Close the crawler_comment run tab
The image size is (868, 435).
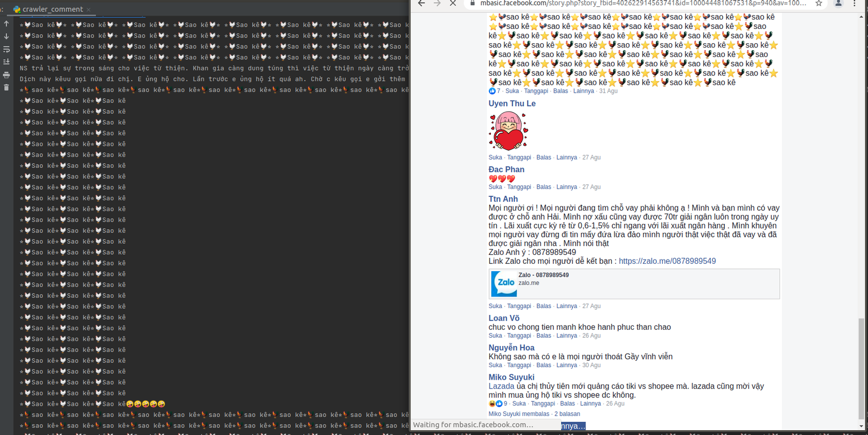pos(88,9)
